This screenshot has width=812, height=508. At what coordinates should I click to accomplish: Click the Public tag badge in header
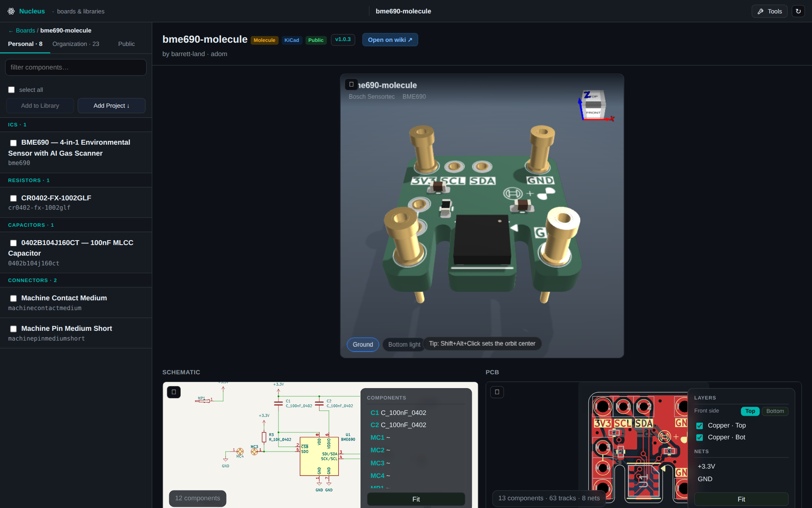316,40
